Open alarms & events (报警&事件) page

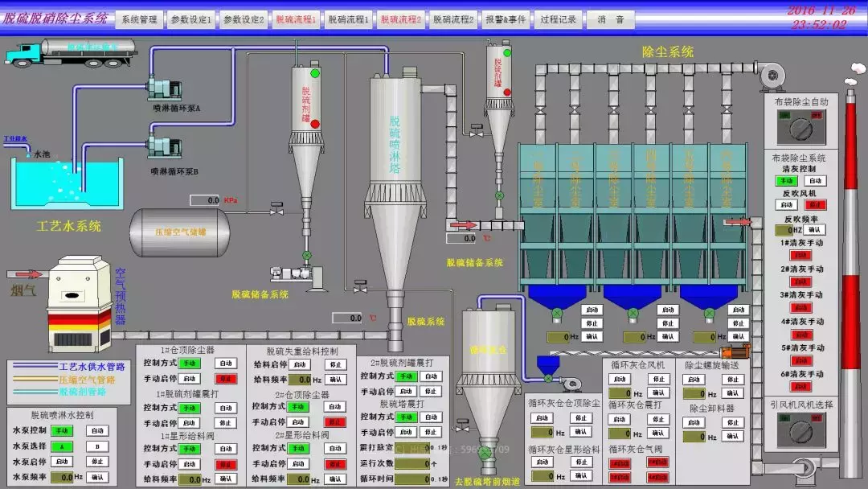(x=506, y=19)
